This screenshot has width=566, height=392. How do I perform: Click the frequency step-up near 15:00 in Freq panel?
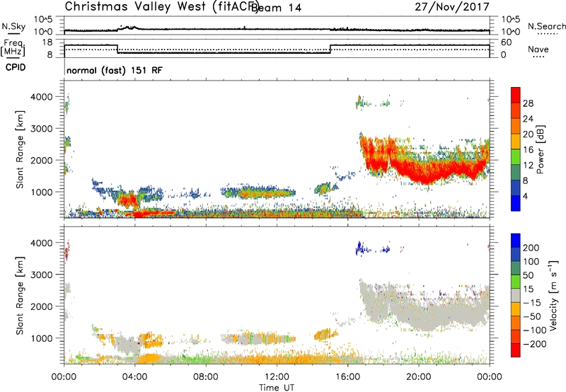coord(330,49)
